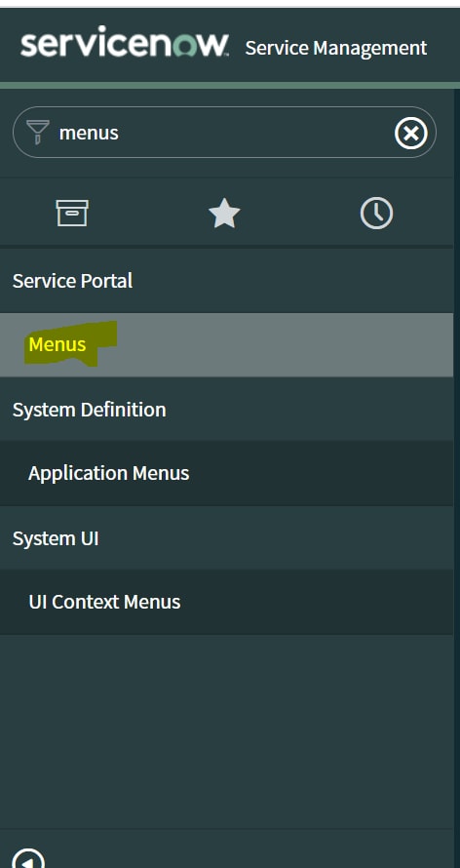Show Favorites using the star icon
Screen dimensions: 460x868
click(x=224, y=214)
